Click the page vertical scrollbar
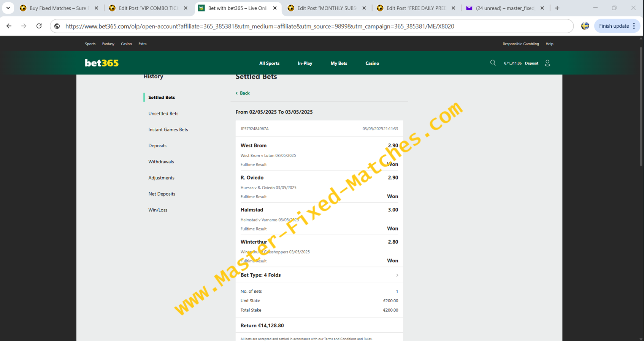Viewport: 644px width, 341px height. pos(641,106)
